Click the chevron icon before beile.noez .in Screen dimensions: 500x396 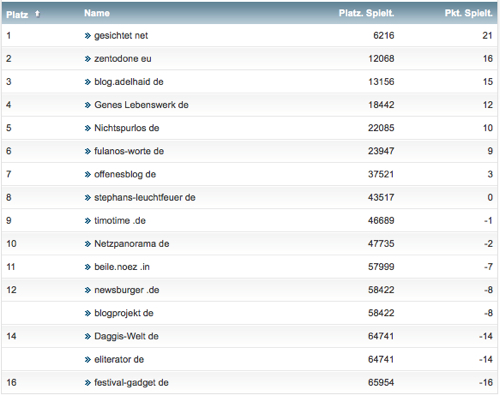88,267
